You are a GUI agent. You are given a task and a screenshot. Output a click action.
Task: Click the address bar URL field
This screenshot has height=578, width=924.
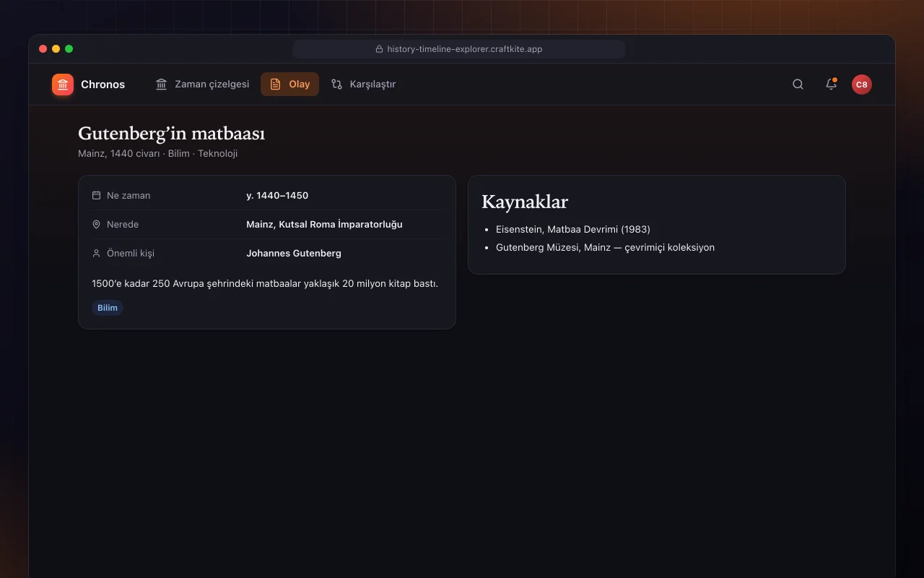pyautogui.click(x=459, y=49)
